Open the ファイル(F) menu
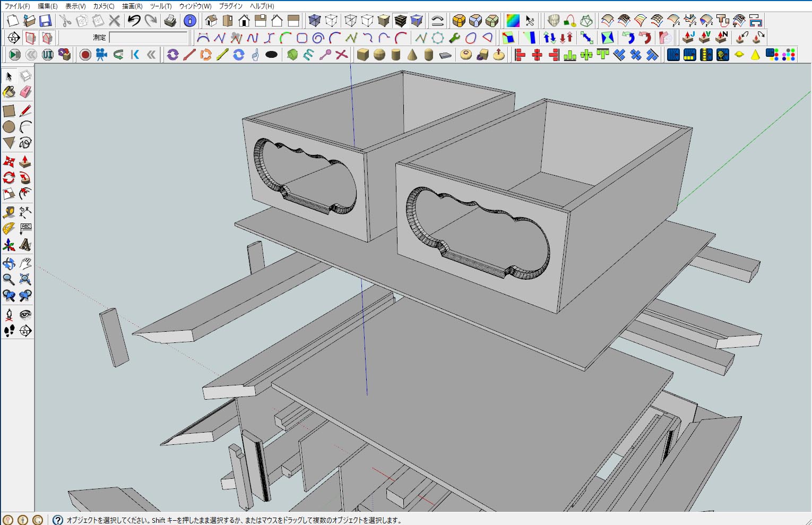The image size is (812, 525). 17,6
